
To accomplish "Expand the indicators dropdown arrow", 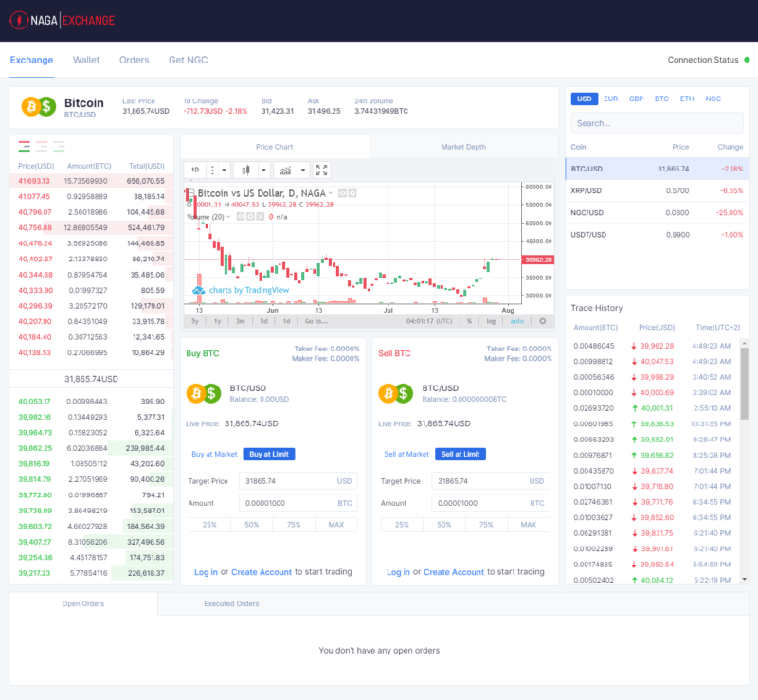I will (303, 171).
